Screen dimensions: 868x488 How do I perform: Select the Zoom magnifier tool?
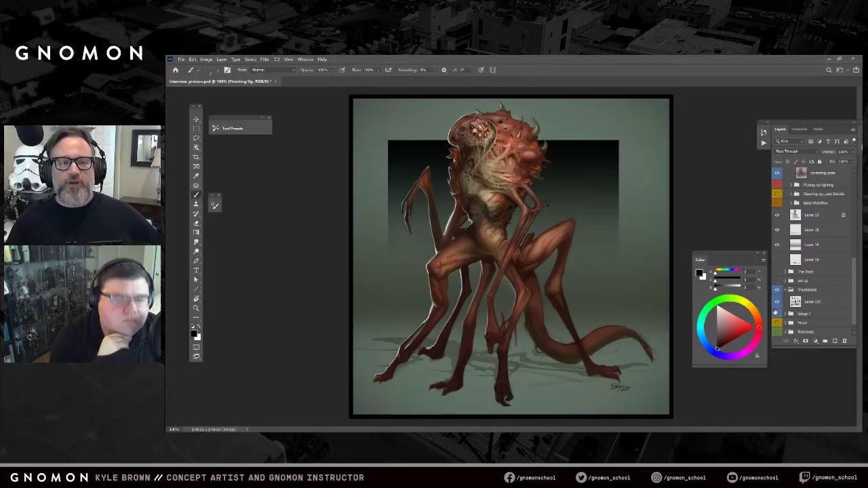click(x=196, y=307)
